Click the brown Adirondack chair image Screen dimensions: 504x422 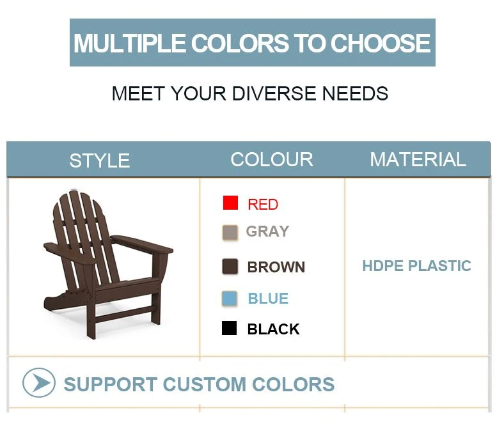(x=108, y=265)
